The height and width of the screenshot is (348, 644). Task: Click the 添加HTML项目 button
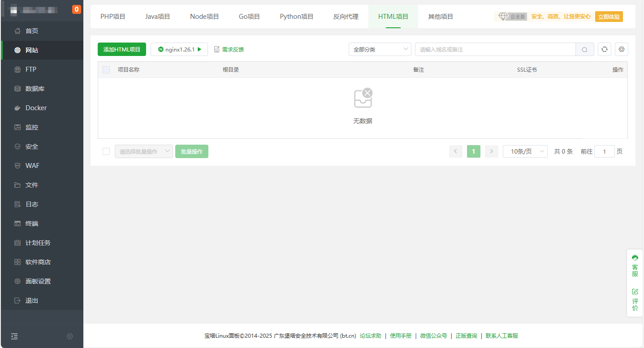(x=122, y=49)
